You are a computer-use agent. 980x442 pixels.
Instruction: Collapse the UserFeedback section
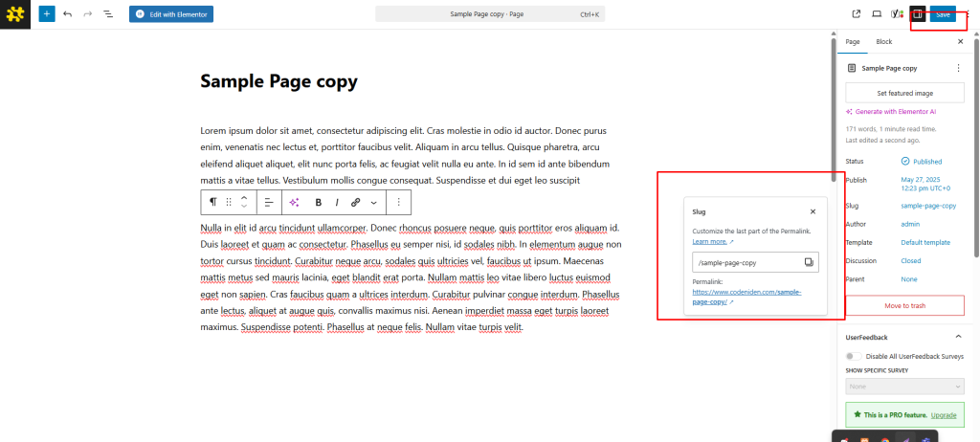958,337
